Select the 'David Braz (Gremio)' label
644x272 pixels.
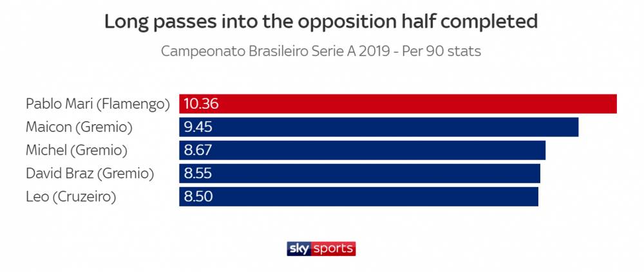(90, 173)
